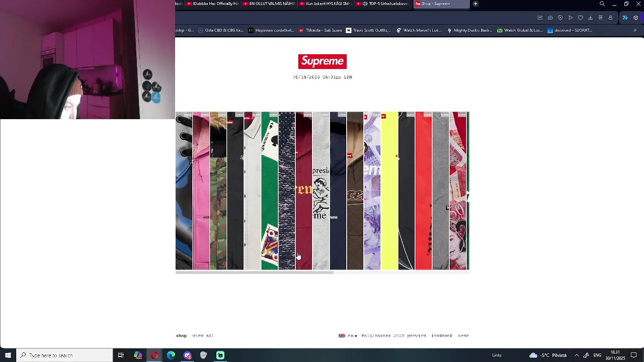Open the easy setup lines icon
The image size is (644, 362).
(600, 18)
